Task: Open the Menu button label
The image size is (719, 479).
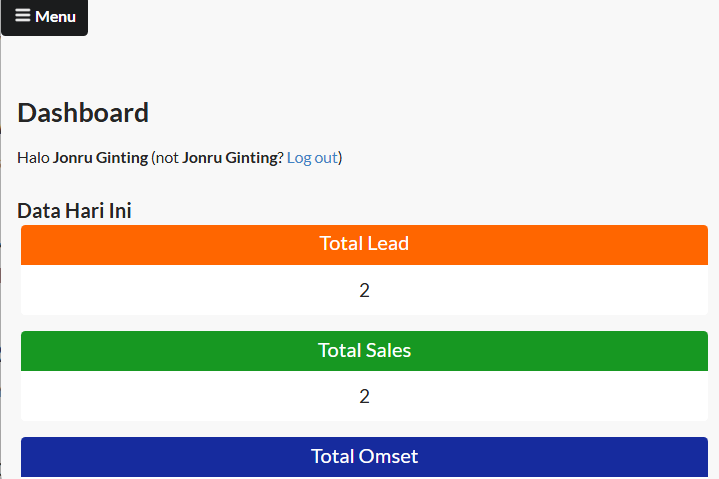Action: click(x=55, y=17)
